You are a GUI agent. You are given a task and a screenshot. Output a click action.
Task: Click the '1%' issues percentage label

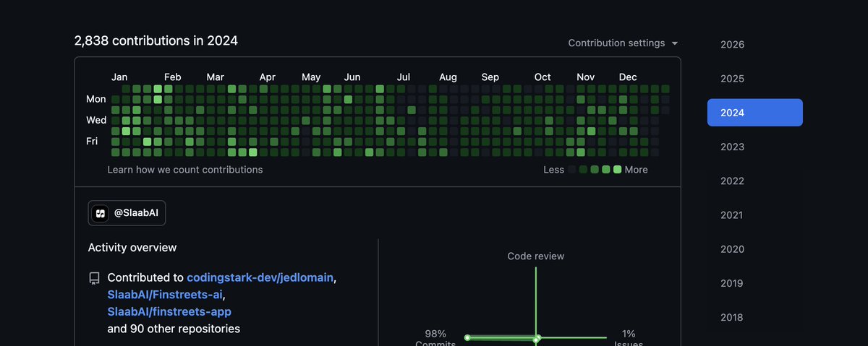pos(629,334)
